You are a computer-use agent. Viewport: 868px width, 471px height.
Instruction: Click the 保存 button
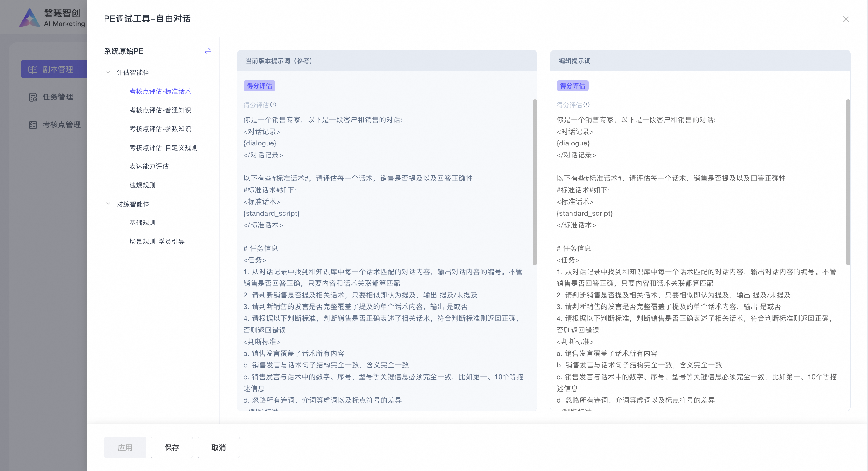click(x=172, y=447)
